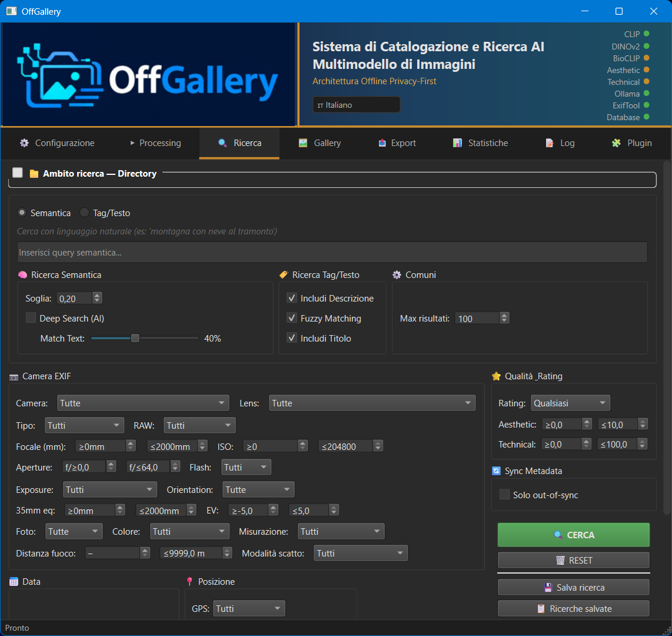Screen dimensions: 672x636
Task: Enable Solo out-of-sync checkbox
Action: (x=504, y=495)
